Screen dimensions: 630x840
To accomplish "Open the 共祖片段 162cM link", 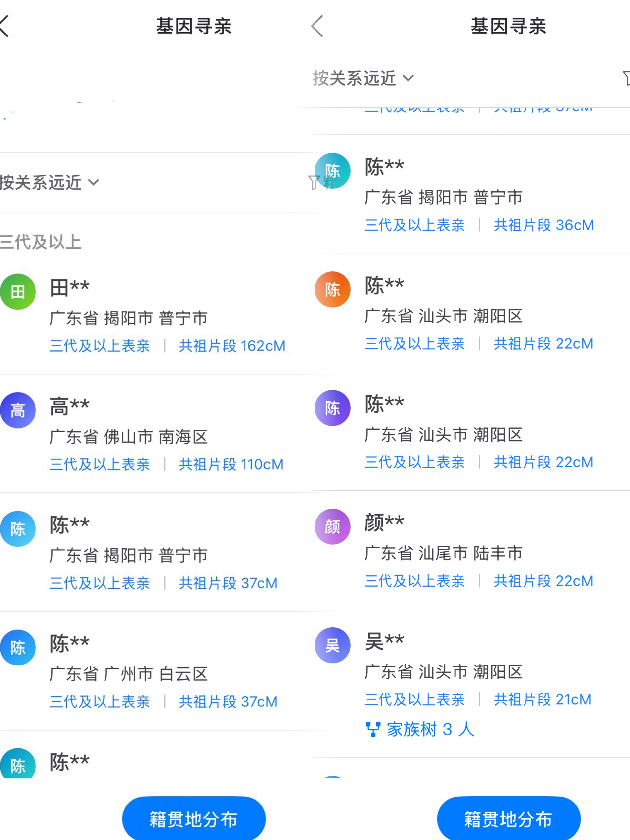I will 232,346.
